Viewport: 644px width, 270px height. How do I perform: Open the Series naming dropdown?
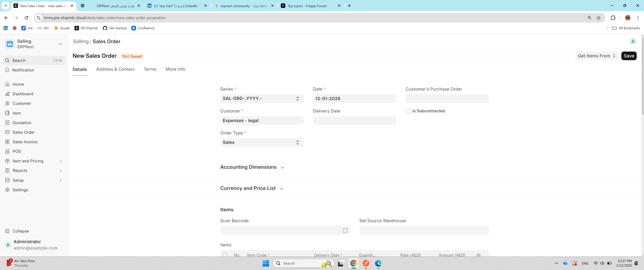pyautogui.click(x=262, y=99)
